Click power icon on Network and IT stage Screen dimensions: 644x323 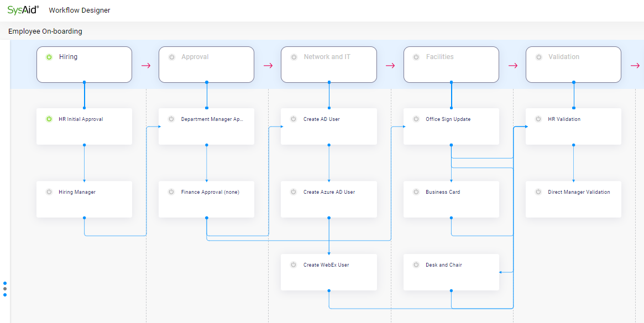[x=294, y=57]
